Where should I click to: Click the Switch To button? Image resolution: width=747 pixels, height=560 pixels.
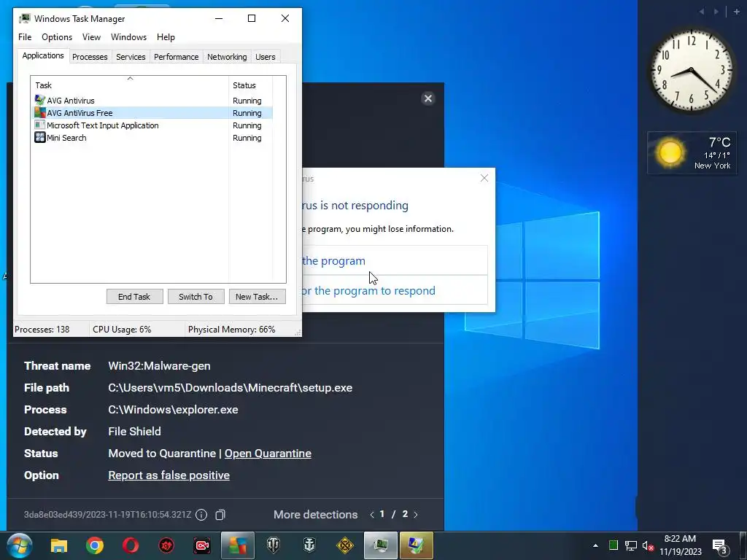pos(196,297)
